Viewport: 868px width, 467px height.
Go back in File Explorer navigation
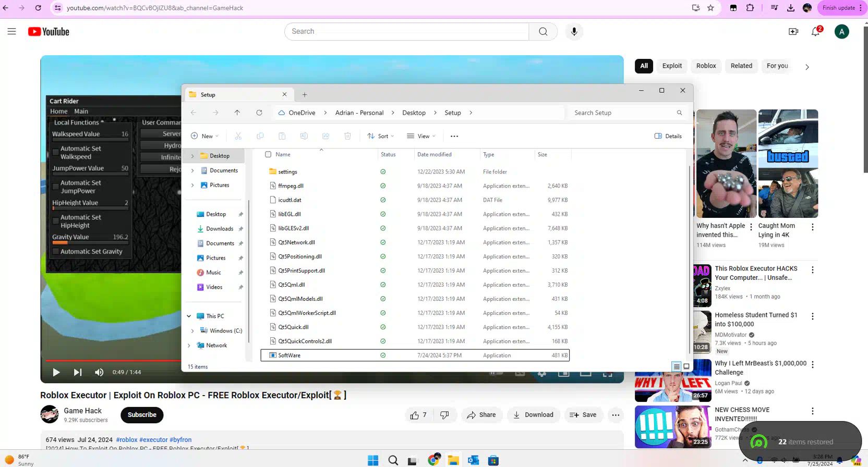click(194, 113)
